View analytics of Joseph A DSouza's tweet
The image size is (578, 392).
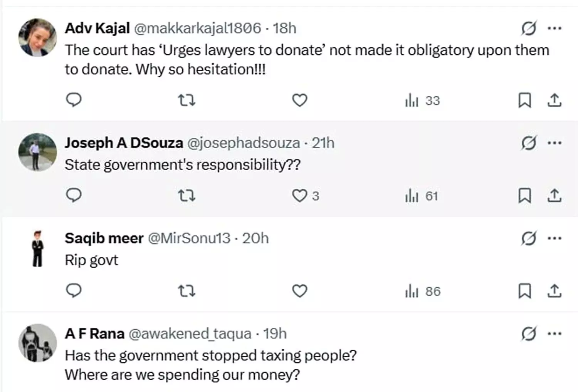click(422, 196)
